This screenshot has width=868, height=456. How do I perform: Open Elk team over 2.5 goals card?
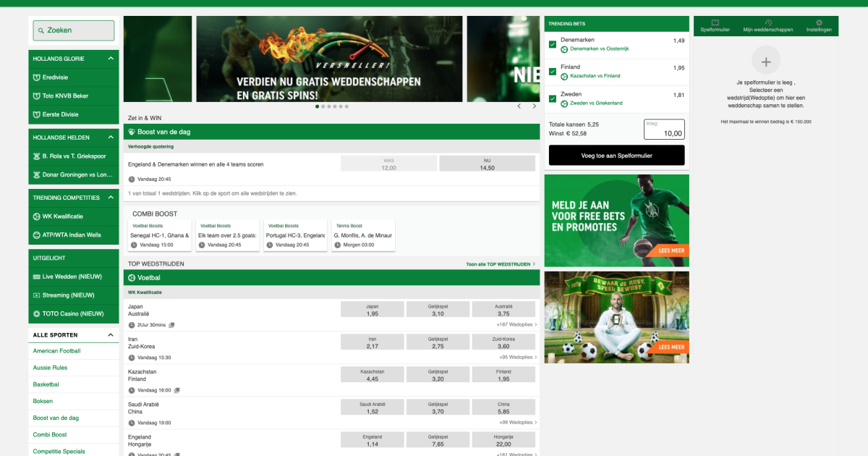[x=227, y=235]
